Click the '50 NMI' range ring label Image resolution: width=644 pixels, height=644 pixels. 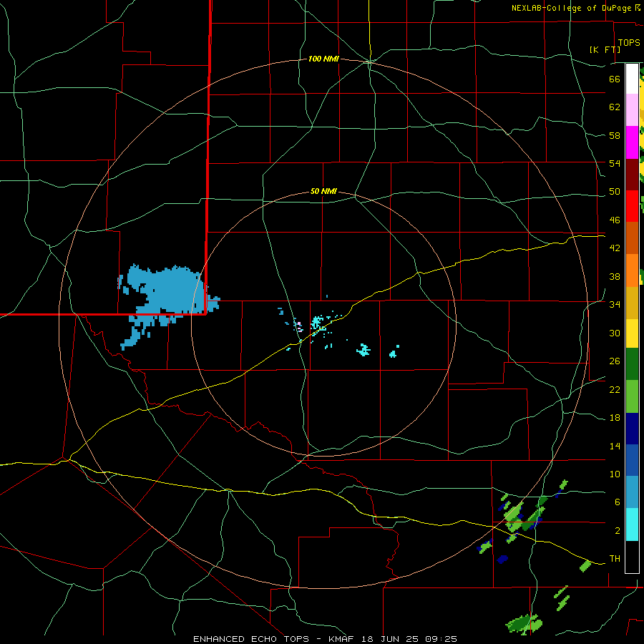(323, 191)
